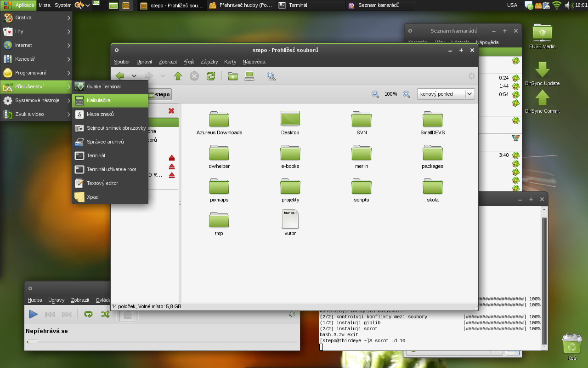Expand the Grafika submenu
Image resolution: width=588 pixels, height=368 pixels.
pyautogui.click(x=36, y=17)
